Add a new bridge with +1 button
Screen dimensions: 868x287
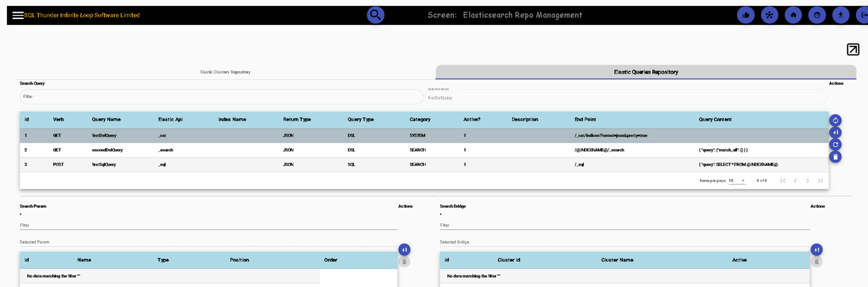(x=816, y=249)
